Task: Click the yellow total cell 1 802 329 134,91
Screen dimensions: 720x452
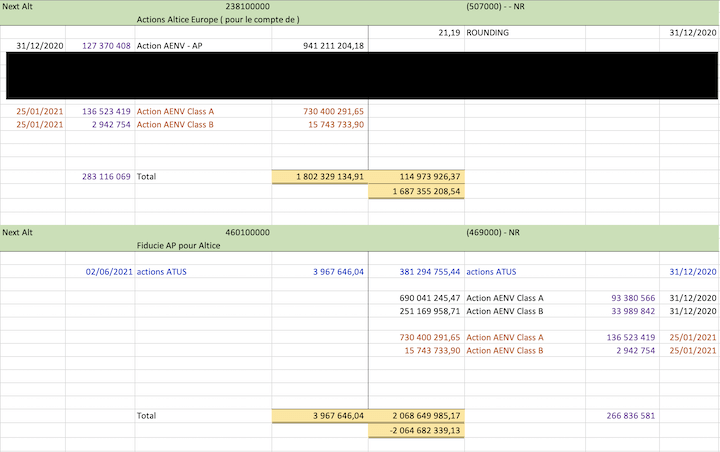Action: click(x=320, y=176)
